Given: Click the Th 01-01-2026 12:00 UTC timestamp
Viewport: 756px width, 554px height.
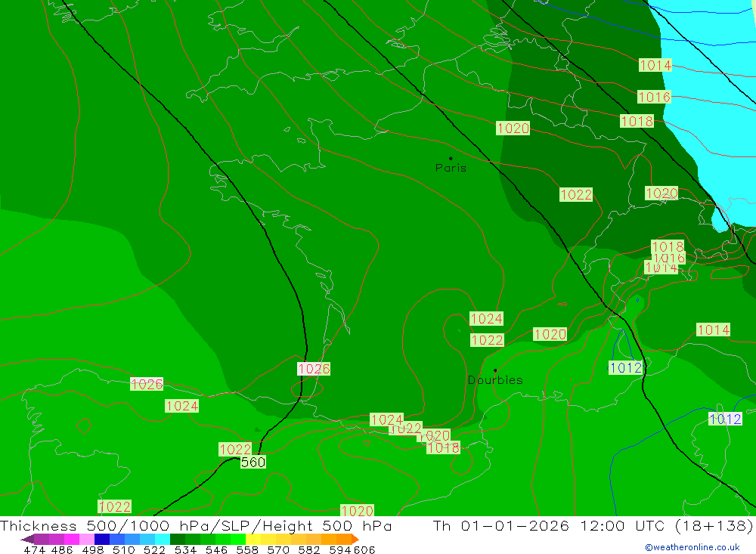Looking at the screenshot, I should 593,525.
